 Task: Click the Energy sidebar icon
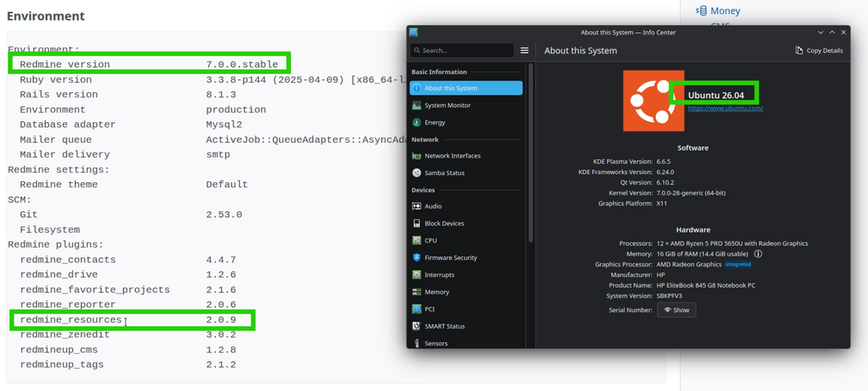(417, 122)
